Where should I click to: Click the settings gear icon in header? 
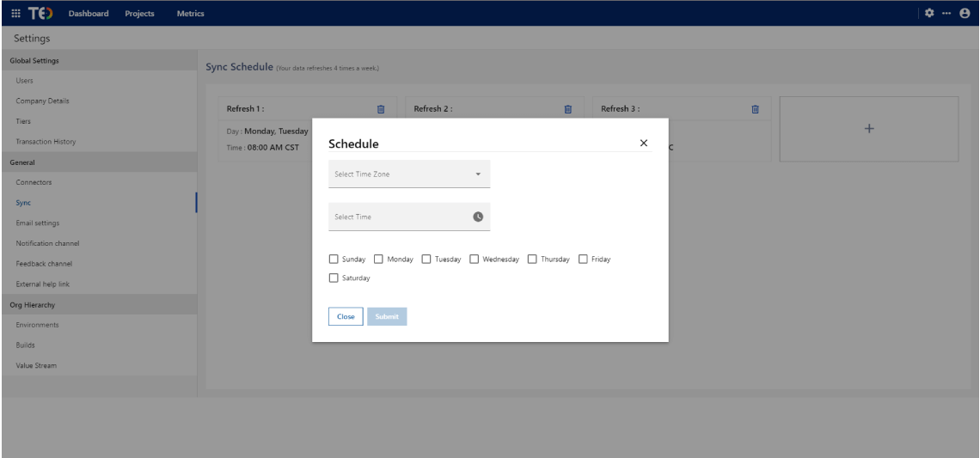(x=929, y=14)
